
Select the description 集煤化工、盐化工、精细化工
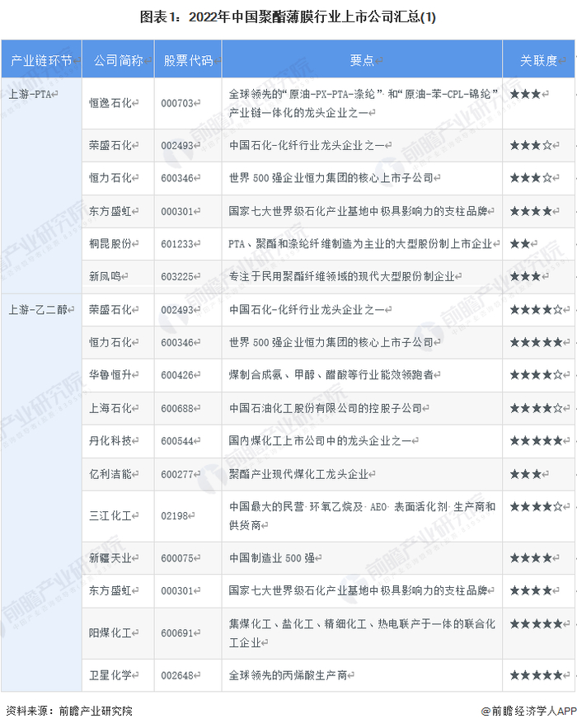coord(362,633)
